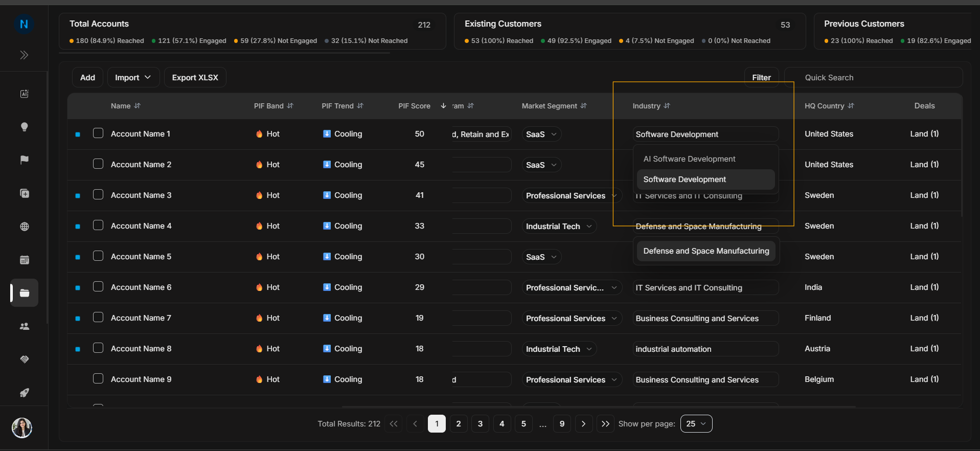Expand the sidebar with the double-chevron icon
Image resolution: width=980 pixels, height=451 pixels.
point(24,55)
